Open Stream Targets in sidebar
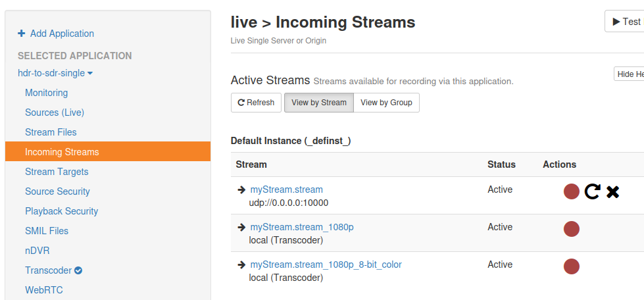Image resolution: width=644 pixels, height=300 pixels. point(57,172)
